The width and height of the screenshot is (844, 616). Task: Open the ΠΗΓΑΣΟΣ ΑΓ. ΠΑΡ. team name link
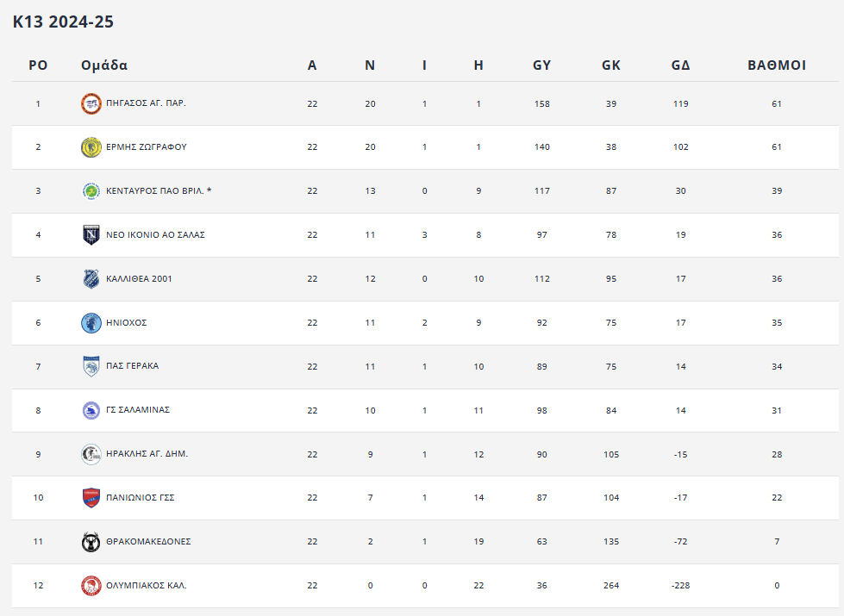146,103
